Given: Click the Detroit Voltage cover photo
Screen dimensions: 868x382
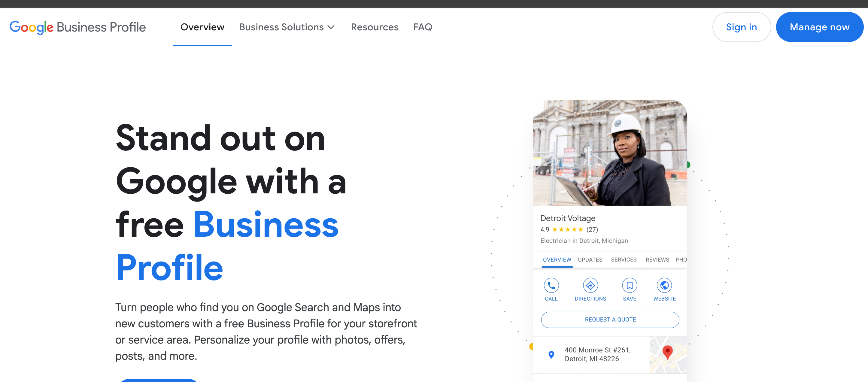Looking at the screenshot, I should tap(610, 153).
